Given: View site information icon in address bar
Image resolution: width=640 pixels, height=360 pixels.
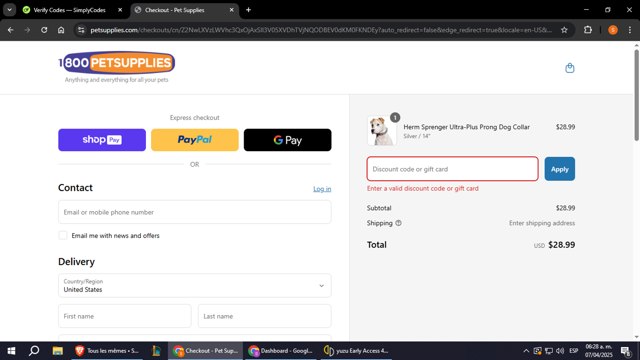Looking at the screenshot, I should (x=81, y=30).
